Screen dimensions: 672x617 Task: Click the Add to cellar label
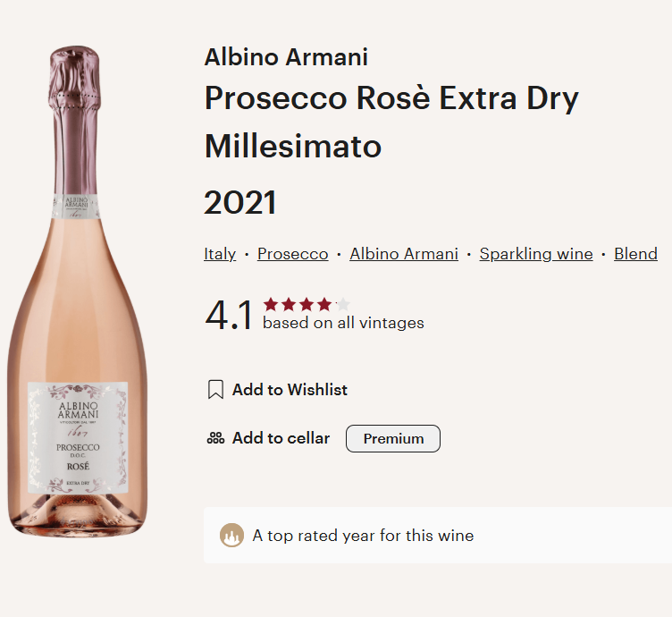[x=281, y=438]
